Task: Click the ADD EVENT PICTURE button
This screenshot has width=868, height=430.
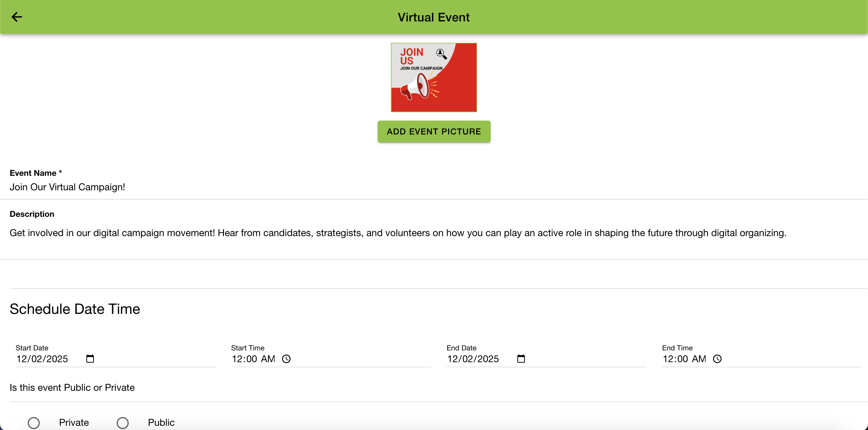Action: [434, 131]
